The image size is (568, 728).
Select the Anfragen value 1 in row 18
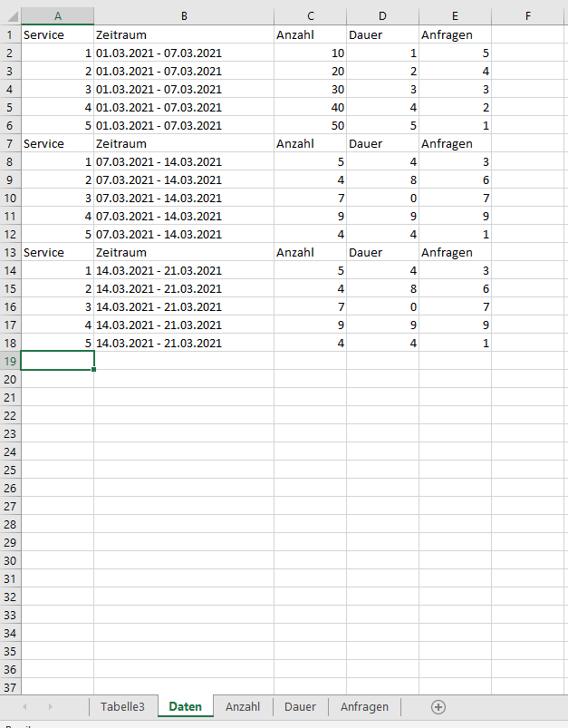click(x=455, y=343)
